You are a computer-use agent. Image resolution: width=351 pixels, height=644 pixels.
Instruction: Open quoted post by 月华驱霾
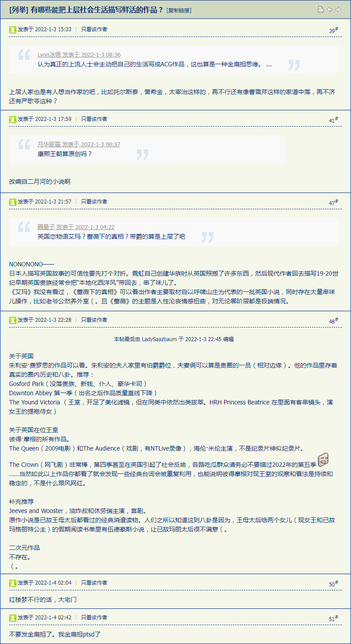79,145
